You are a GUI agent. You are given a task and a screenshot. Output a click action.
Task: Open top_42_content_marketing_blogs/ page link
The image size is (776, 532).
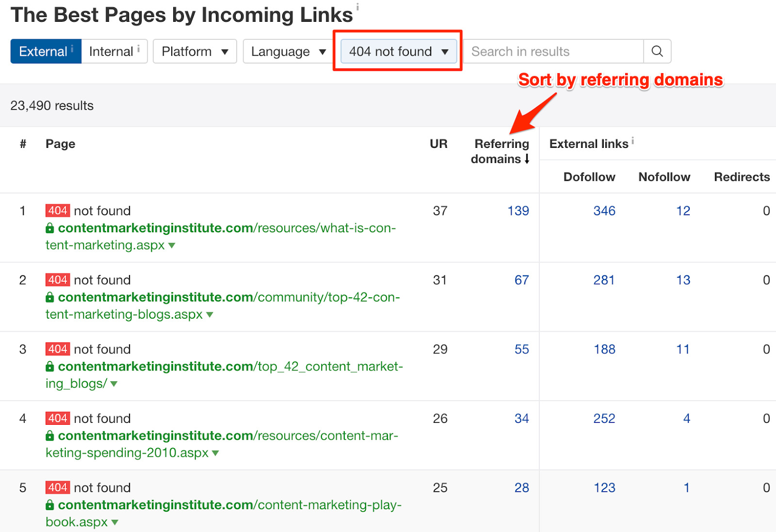(x=224, y=375)
